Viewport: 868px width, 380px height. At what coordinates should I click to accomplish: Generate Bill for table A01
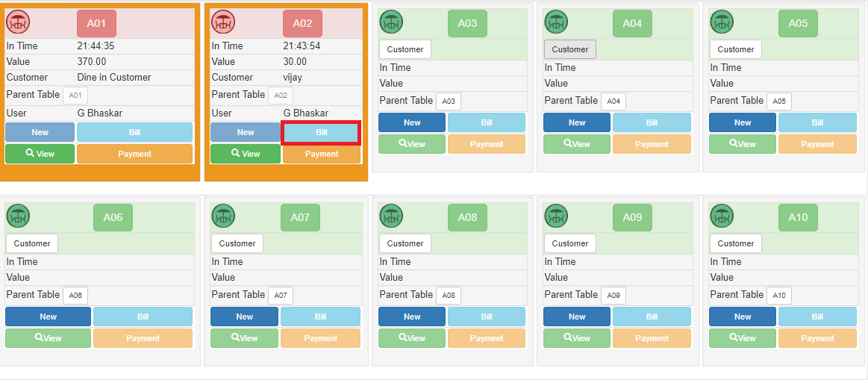pyautogui.click(x=134, y=132)
